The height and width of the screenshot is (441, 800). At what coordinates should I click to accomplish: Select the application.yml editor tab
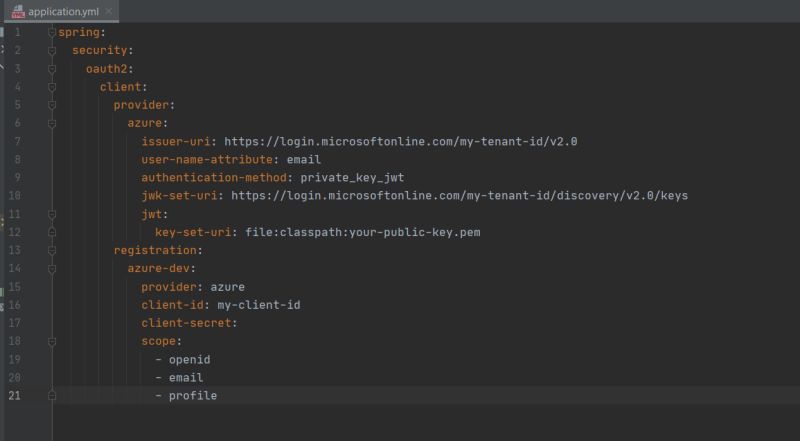pyautogui.click(x=61, y=11)
